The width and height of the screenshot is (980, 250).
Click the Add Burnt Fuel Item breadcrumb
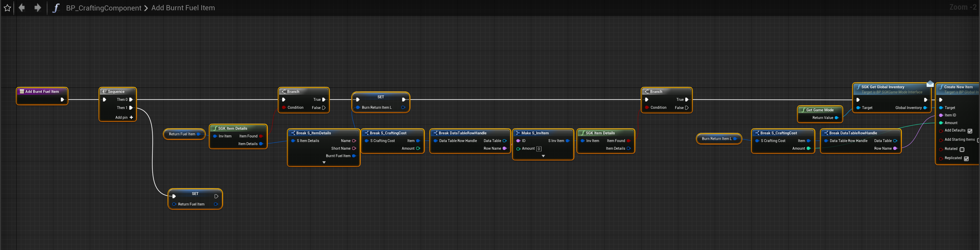coord(183,8)
